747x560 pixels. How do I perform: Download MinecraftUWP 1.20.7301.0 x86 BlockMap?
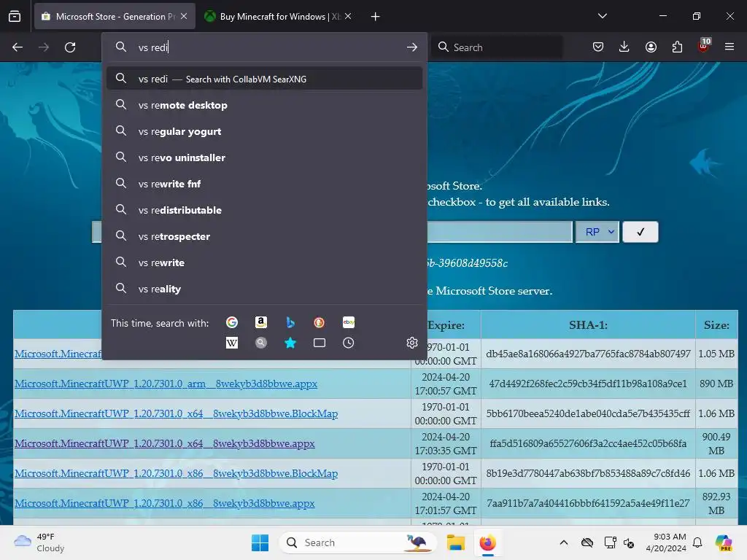click(x=177, y=473)
